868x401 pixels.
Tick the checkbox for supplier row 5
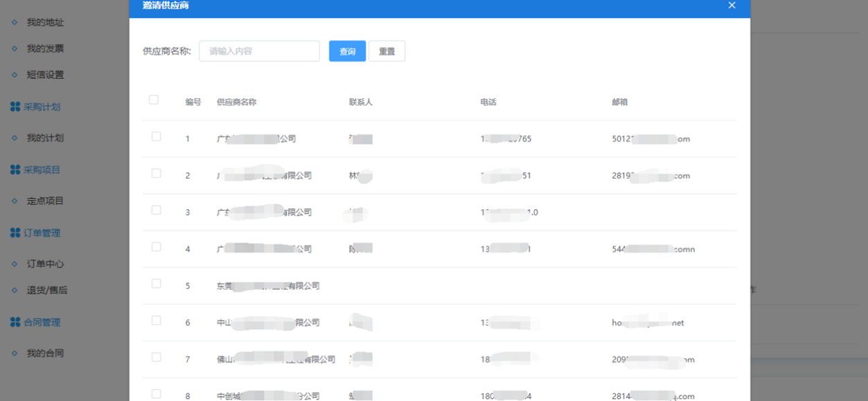click(156, 284)
